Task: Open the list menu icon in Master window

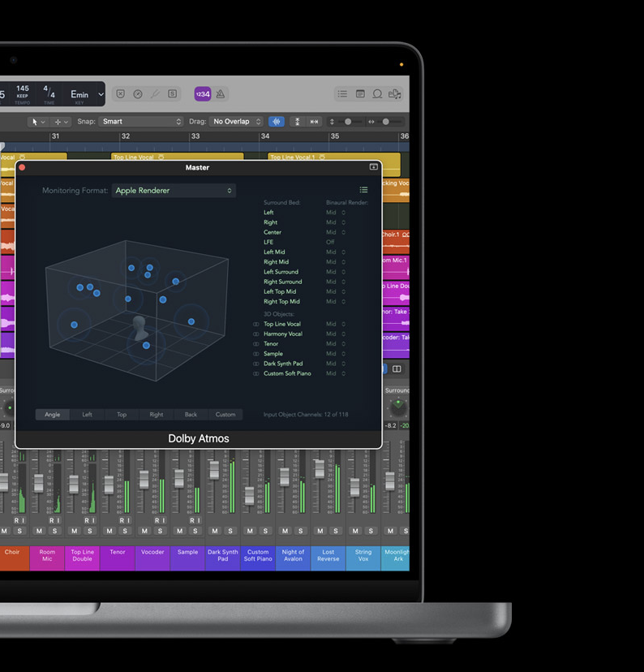Action: 363,190
